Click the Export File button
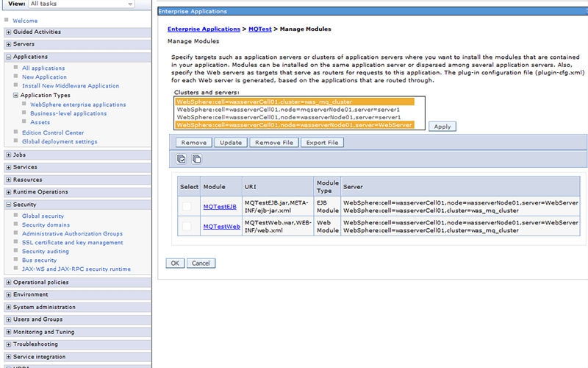Viewport: 588px width, 368px height. (x=322, y=143)
